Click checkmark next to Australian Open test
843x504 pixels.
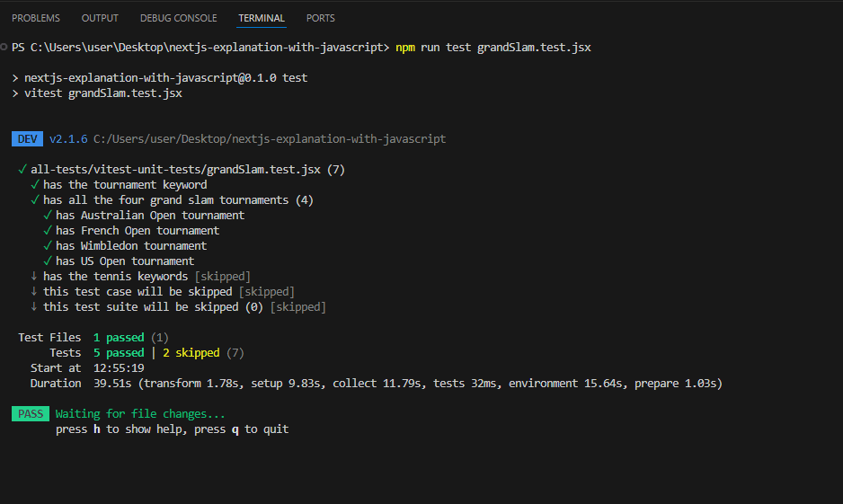[x=48, y=216]
